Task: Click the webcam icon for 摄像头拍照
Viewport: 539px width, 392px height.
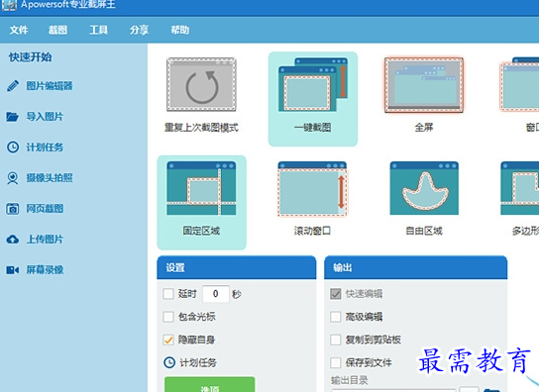Action: tap(13, 178)
